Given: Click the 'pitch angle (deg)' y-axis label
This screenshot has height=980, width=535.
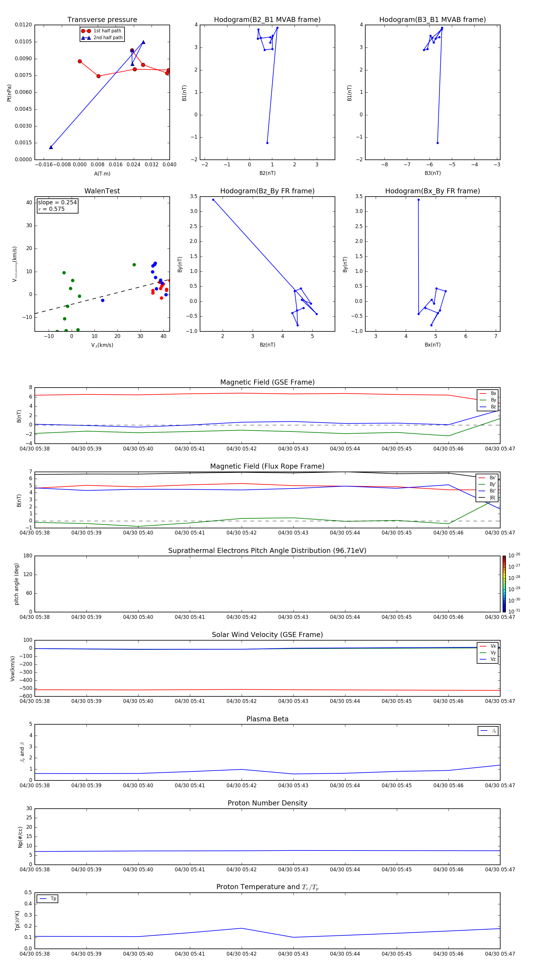Looking at the screenshot, I should [x=16, y=584].
